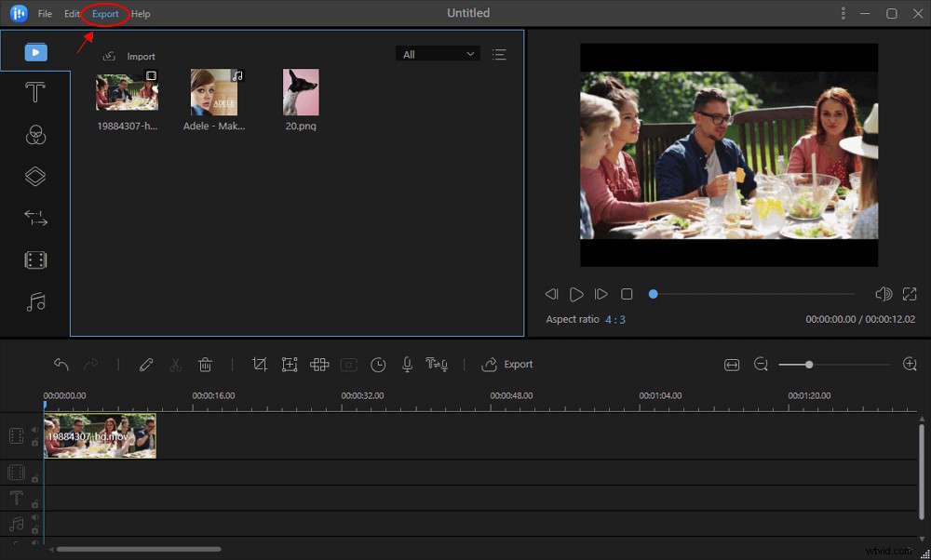Screen dimensions: 931x560
Task: Open the Transitions panel
Action: coord(35,218)
